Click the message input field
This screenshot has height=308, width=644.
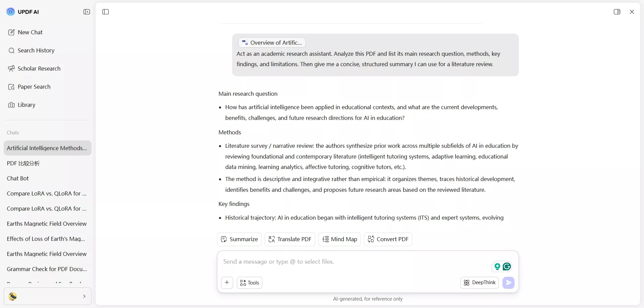[x=352, y=262]
